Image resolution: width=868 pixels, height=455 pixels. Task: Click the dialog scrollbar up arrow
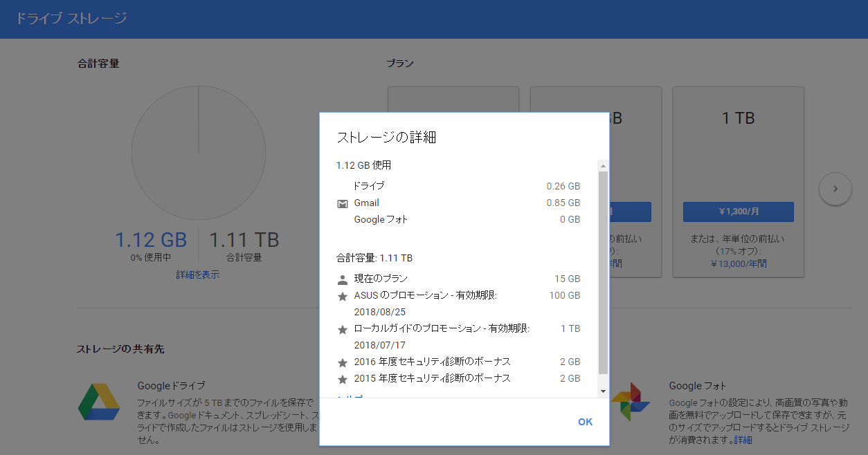coord(603,166)
